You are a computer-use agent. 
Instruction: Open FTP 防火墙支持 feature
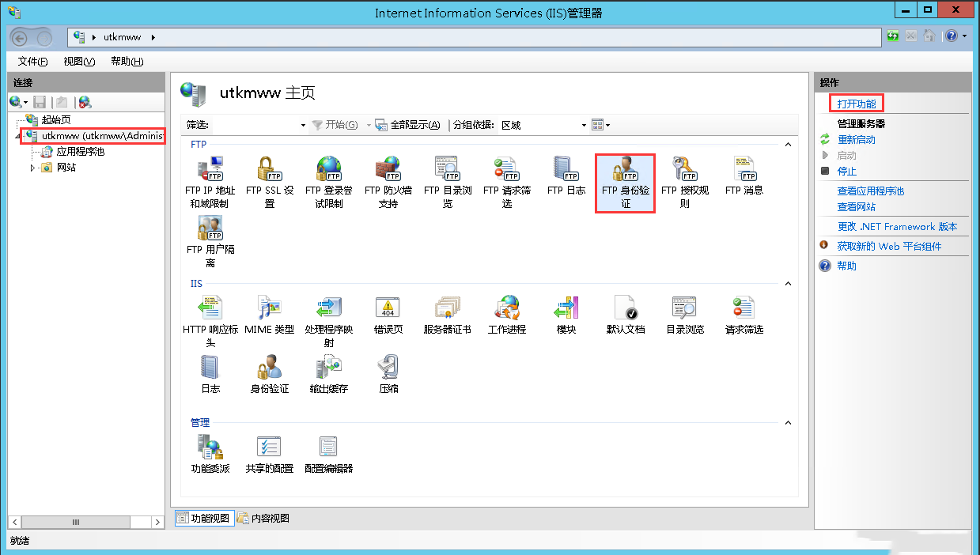tap(388, 182)
